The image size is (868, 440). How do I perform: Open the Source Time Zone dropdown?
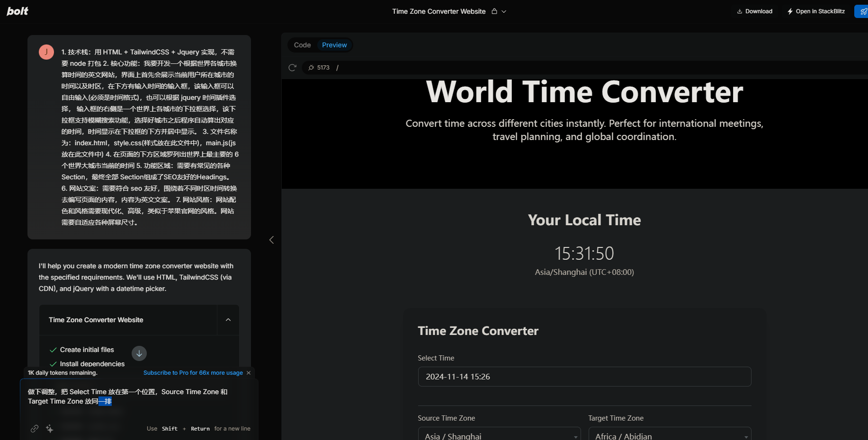499,435
